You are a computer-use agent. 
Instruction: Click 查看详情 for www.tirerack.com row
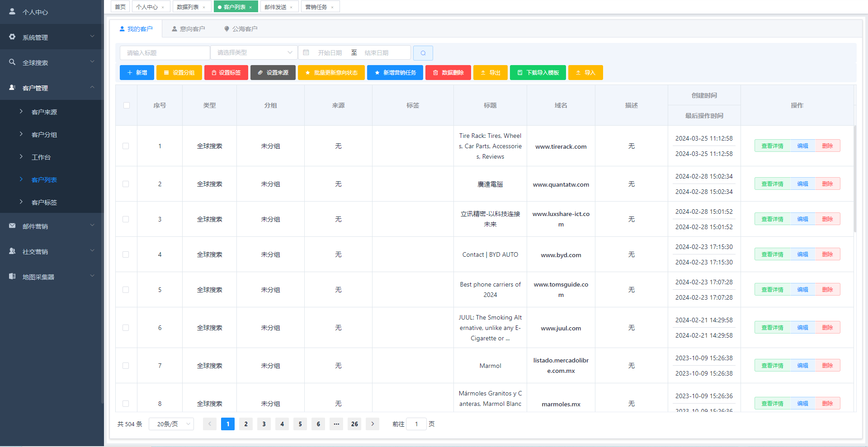(x=772, y=146)
